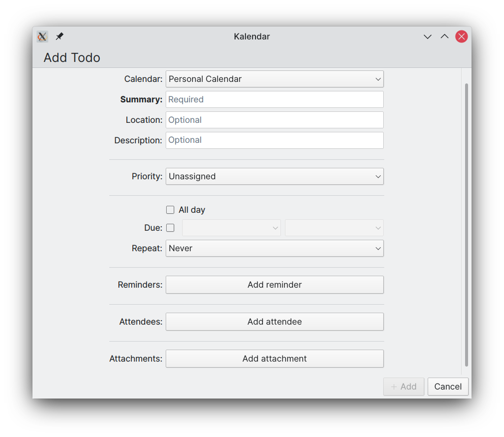Open the Repeat dropdown showing Never
This screenshot has width=504, height=437.
tap(274, 248)
